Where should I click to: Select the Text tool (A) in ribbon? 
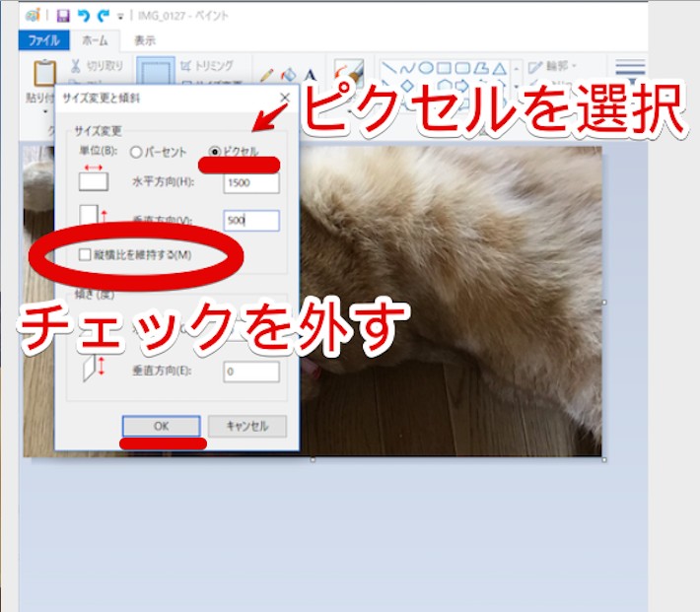[x=310, y=76]
